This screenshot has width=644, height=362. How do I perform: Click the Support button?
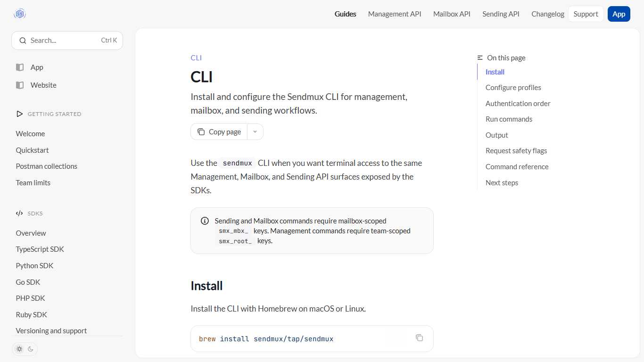(586, 14)
